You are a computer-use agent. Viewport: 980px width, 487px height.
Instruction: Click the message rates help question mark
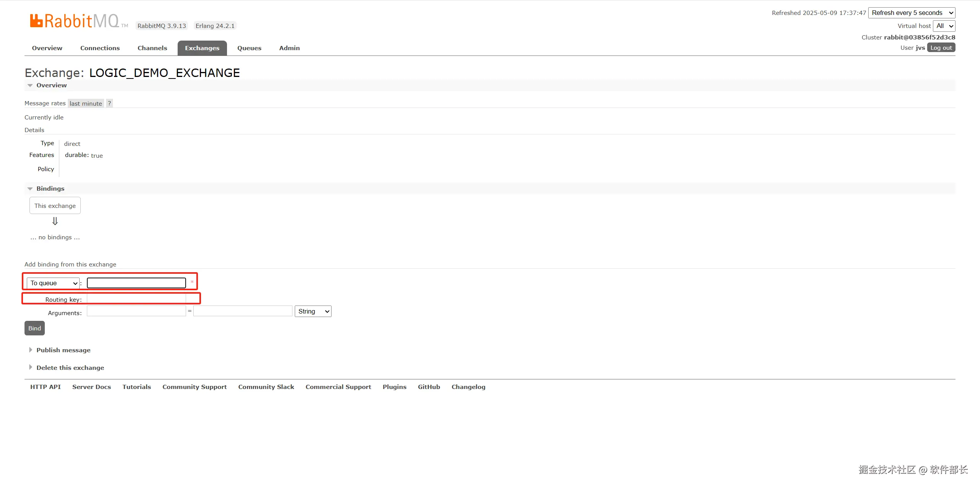pyautogui.click(x=109, y=103)
